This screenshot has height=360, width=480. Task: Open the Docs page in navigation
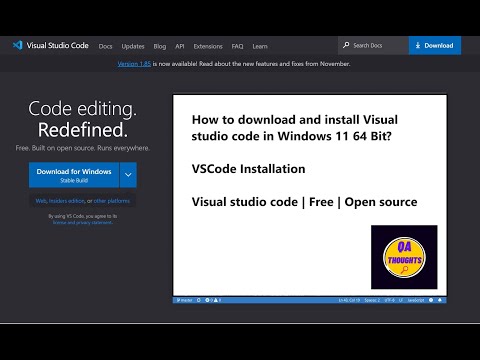[105, 46]
